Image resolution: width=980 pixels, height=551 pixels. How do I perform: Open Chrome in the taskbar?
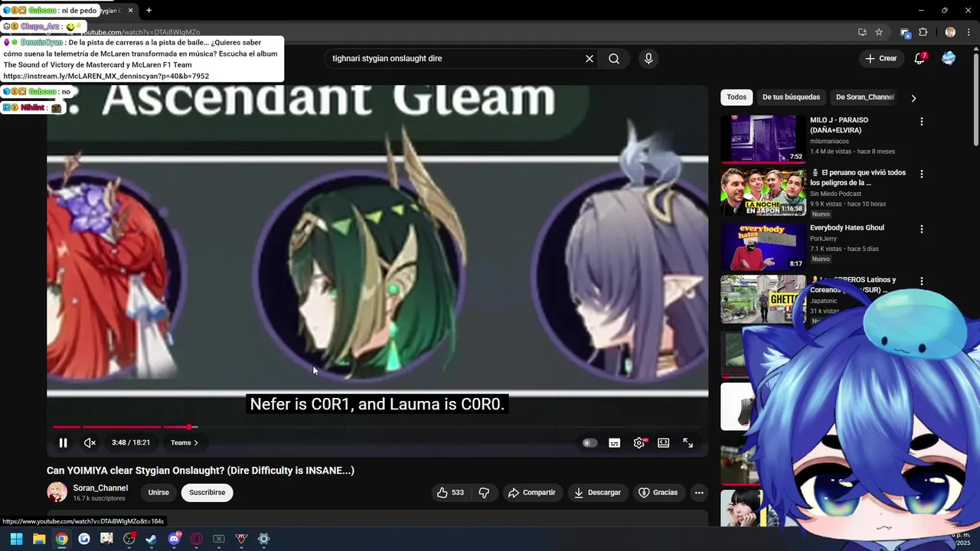pyautogui.click(x=61, y=539)
